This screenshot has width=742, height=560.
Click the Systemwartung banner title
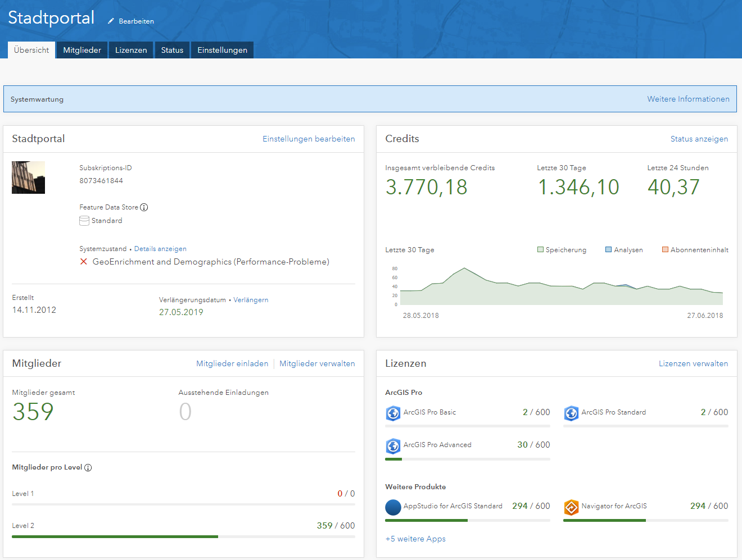[37, 99]
